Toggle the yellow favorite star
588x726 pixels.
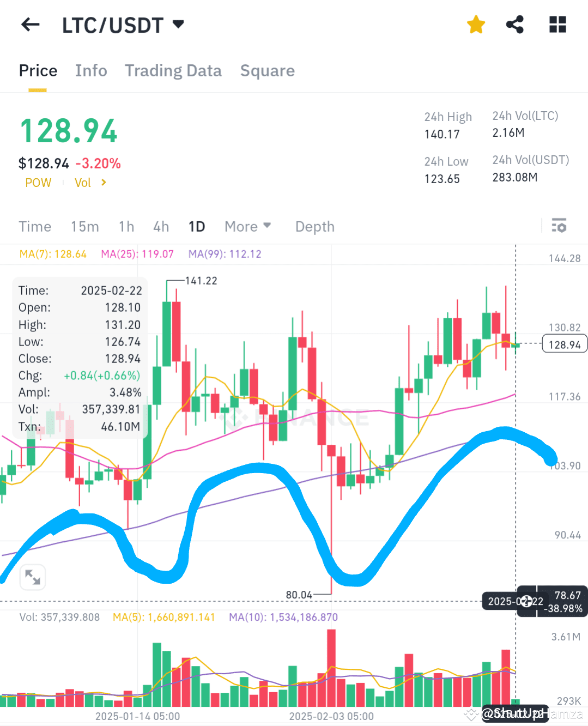click(476, 25)
